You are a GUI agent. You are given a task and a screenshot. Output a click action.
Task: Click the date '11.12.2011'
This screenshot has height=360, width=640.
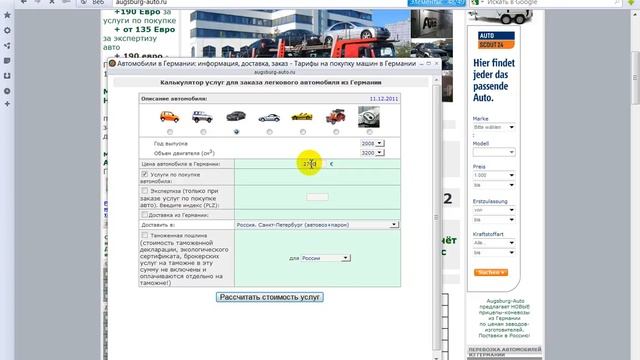coord(384,99)
